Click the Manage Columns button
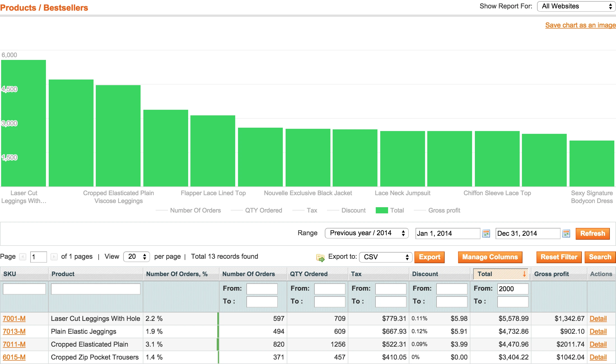 click(x=490, y=257)
